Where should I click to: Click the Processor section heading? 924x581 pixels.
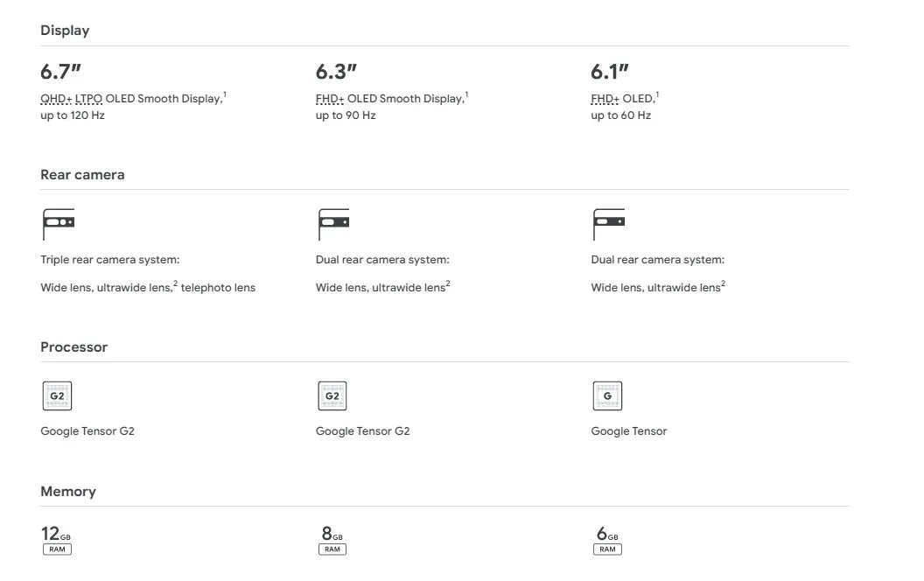(x=73, y=347)
